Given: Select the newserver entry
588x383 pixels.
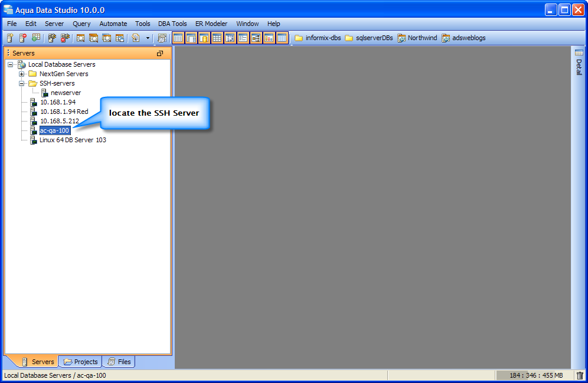Looking at the screenshot, I should coord(66,93).
